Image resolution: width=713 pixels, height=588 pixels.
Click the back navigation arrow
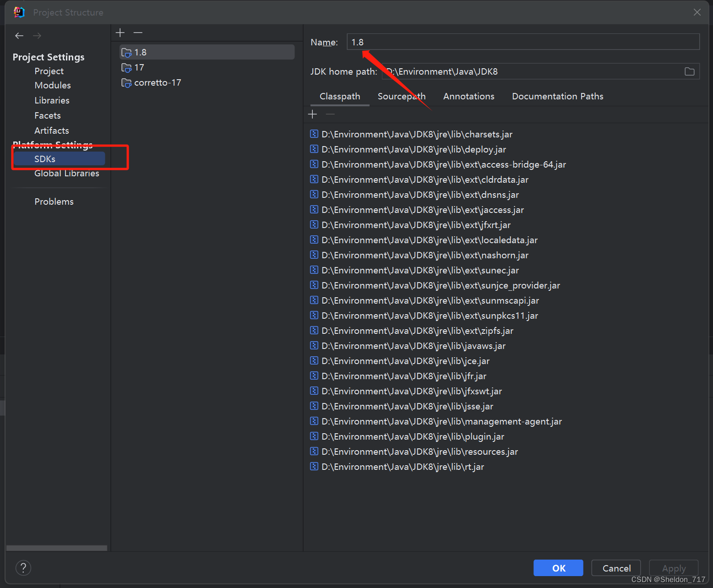tap(19, 35)
